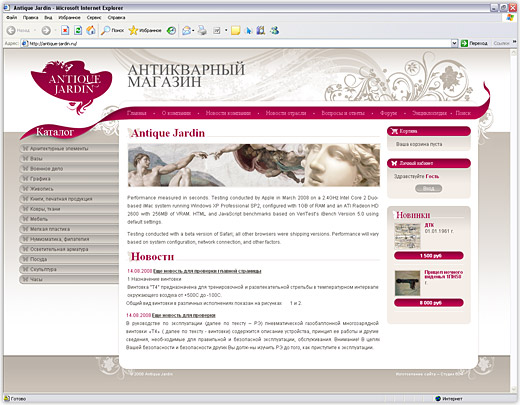Click the toolbar icon right of blue cursor
Screen dimensions: 520x405
(x=261, y=30)
